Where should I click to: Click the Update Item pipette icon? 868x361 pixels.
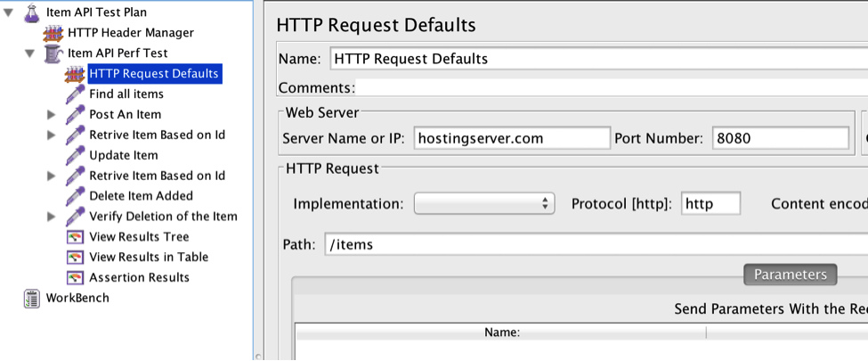tap(75, 155)
